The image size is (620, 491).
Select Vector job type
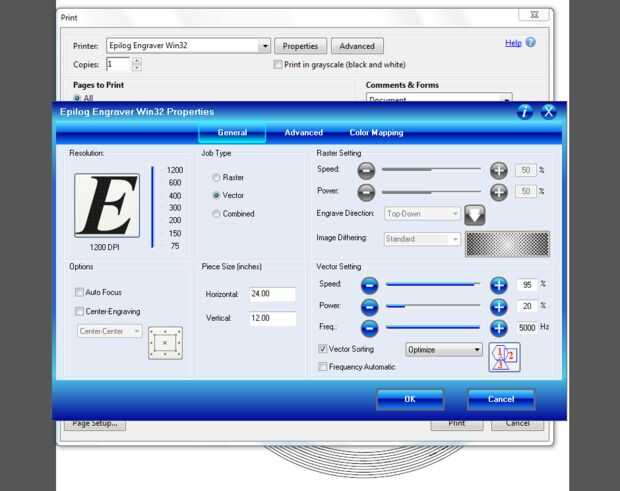[216, 195]
